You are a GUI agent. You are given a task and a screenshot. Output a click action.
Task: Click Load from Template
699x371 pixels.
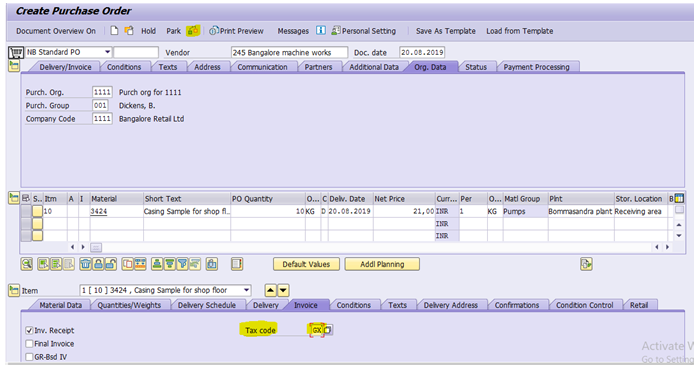click(x=520, y=31)
